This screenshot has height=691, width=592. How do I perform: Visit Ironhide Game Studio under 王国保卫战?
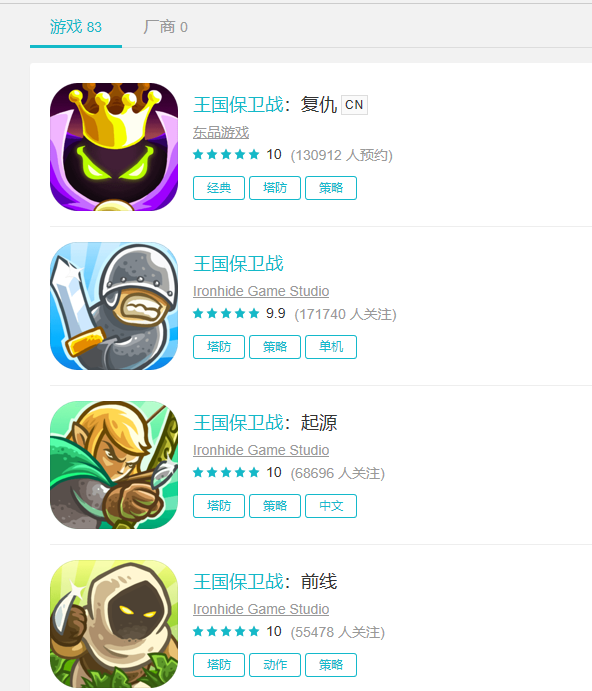[x=261, y=291]
